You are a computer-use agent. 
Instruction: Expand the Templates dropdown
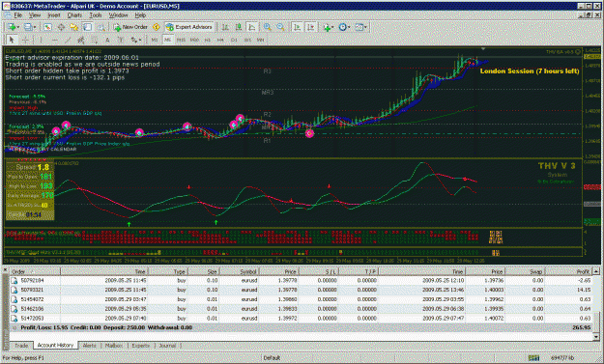click(365, 27)
